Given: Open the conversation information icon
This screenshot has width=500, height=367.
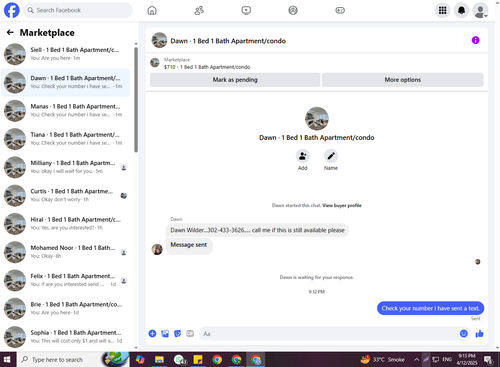Looking at the screenshot, I should pyautogui.click(x=475, y=40).
